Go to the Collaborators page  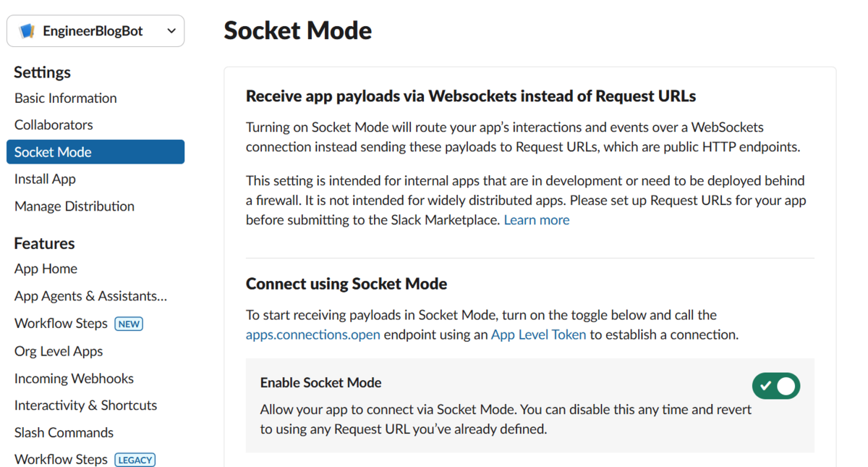pyautogui.click(x=54, y=125)
